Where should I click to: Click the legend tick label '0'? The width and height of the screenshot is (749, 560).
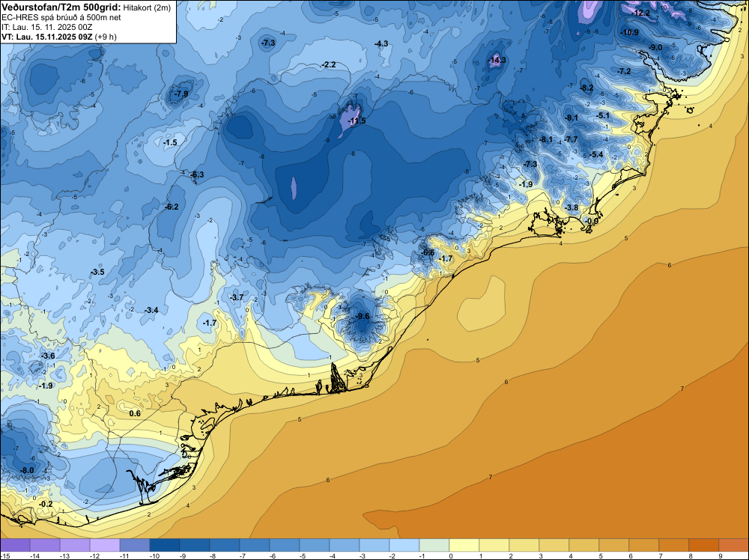click(451, 556)
